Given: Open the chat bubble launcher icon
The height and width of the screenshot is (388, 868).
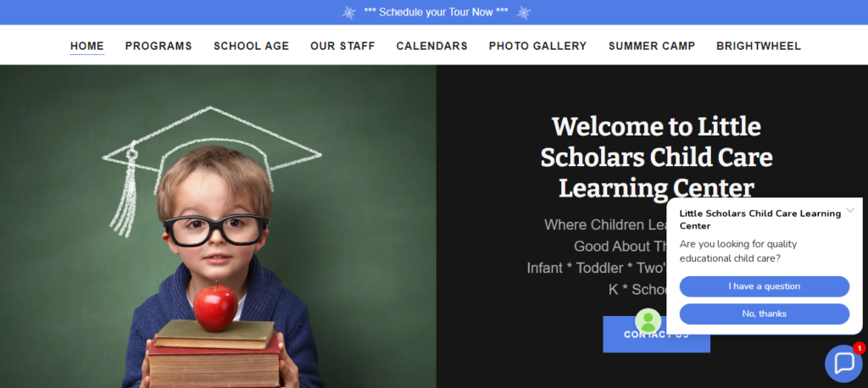Looking at the screenshot, I should pos(843,363).
